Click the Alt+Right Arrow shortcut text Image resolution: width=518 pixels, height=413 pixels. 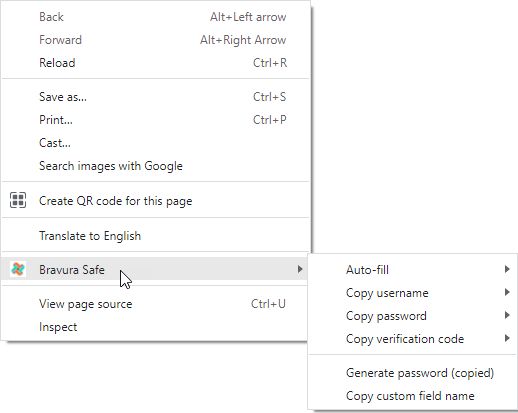coord(243,40)
